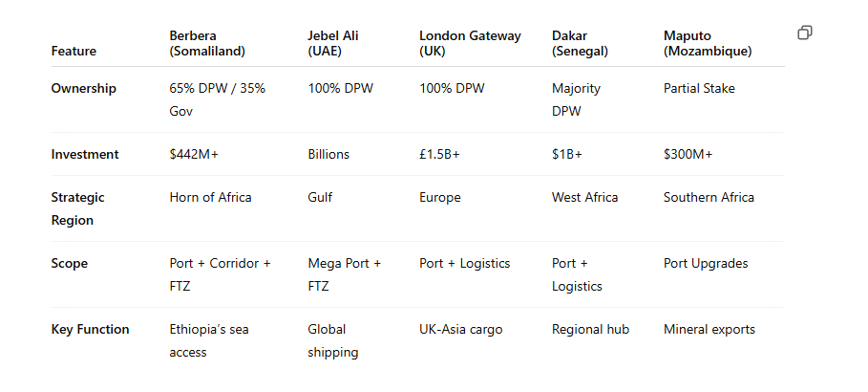Viewport: 868px width, 392px height.
Task: Select the Berbera (Somaliland) column header
Action: (207, 43)
